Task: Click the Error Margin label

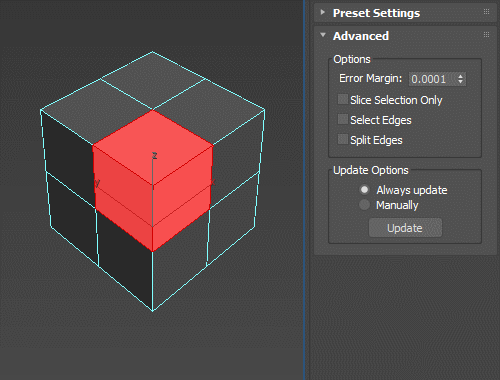Action: (x=371, y=78)
